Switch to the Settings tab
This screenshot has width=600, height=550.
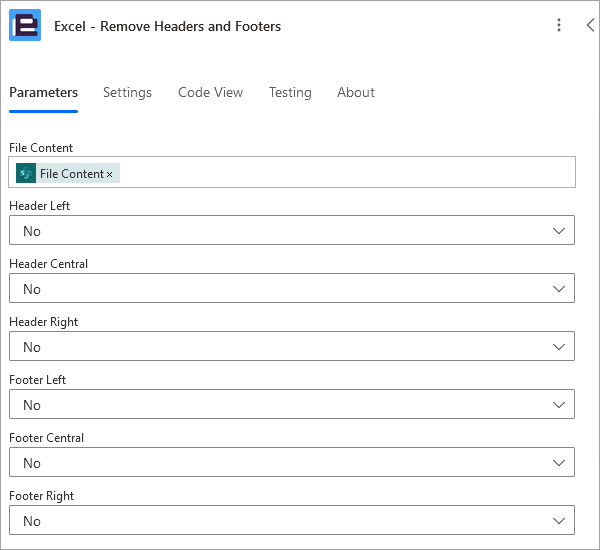(127, 92)
